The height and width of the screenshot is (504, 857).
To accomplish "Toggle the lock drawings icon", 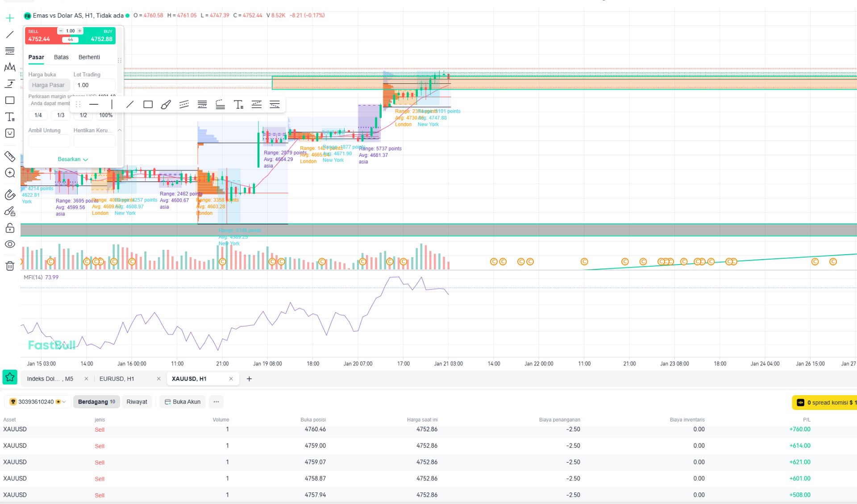I will (10, 228).
